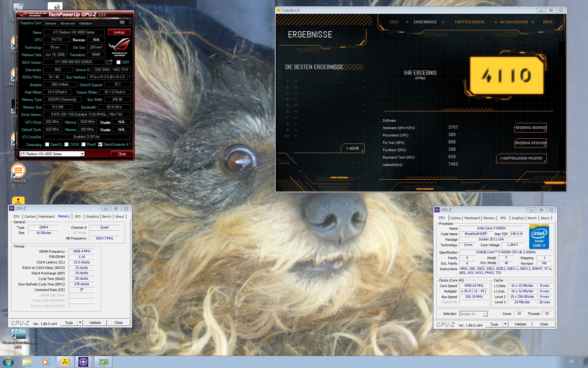This screenshot has height=368, width=588.
Task: Toggle the PhysX checkbox
Action: [83, 144]
